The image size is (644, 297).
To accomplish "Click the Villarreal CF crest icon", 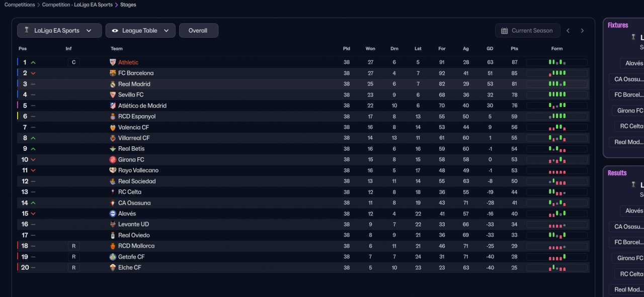I will click(113, 138).
